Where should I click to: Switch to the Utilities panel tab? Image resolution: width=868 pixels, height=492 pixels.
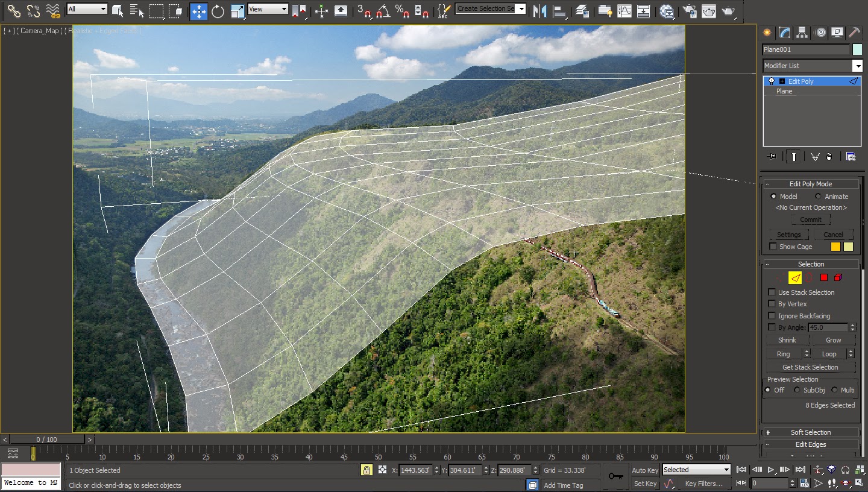click(854, 33)
